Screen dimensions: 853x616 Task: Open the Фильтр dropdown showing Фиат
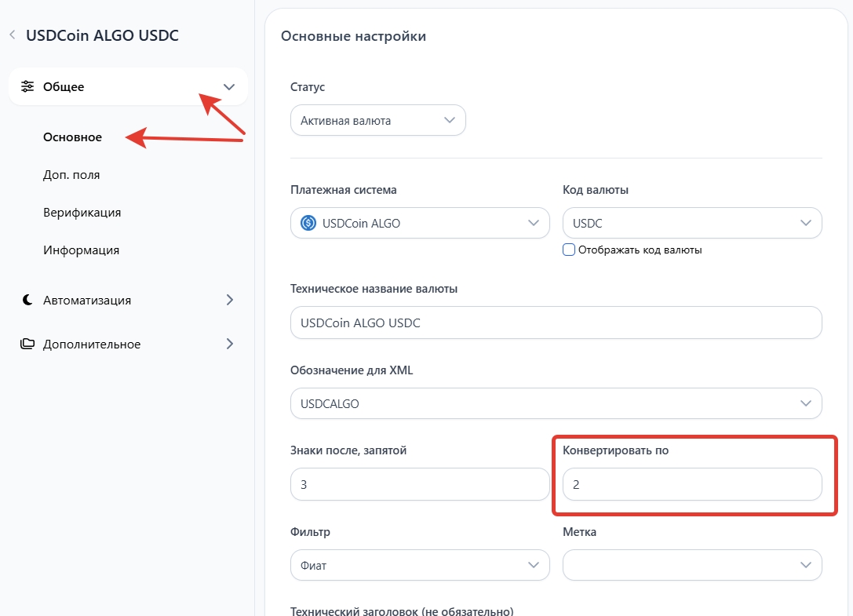pos(419,564)
